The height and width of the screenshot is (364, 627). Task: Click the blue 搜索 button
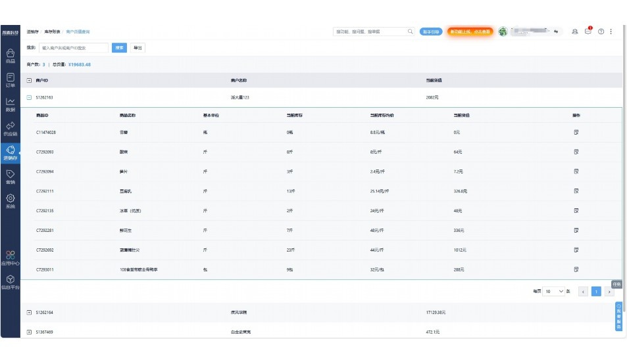pos(119,47)
